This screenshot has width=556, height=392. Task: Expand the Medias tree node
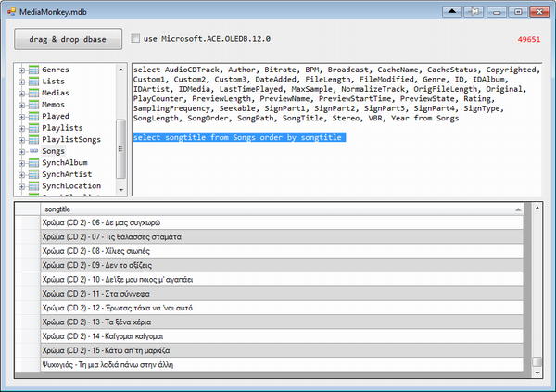tap(21, 94)
